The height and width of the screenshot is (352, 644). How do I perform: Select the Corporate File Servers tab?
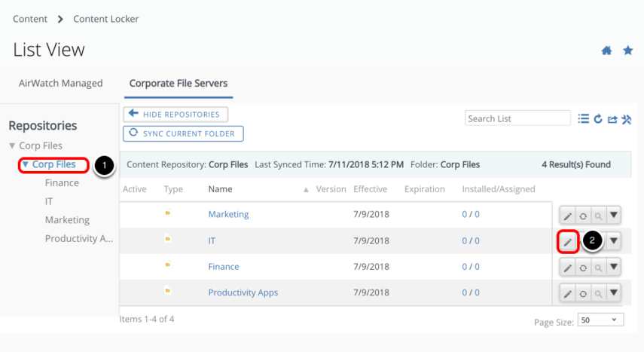tap(178, 84)
